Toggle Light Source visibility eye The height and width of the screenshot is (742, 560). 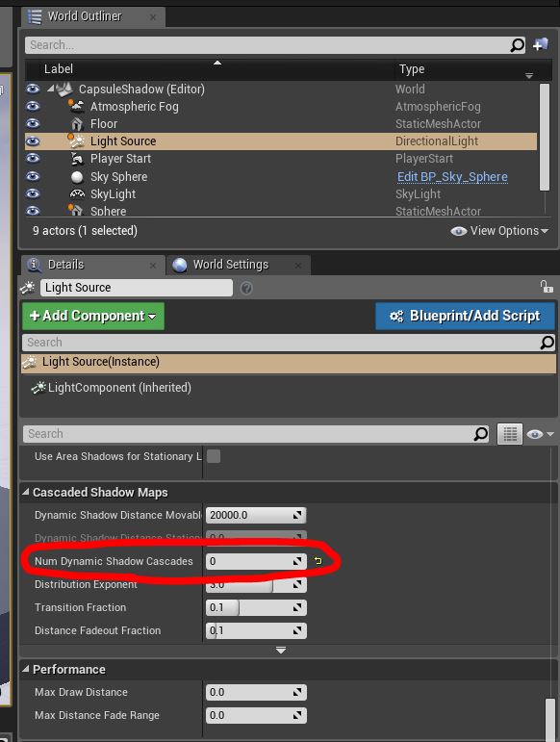[x=33, y=141]
